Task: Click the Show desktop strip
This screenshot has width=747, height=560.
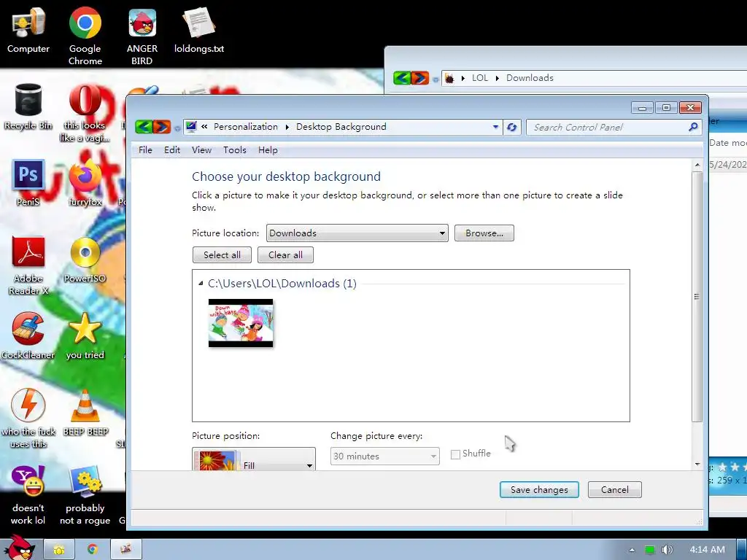Action: tap(742, 550)
